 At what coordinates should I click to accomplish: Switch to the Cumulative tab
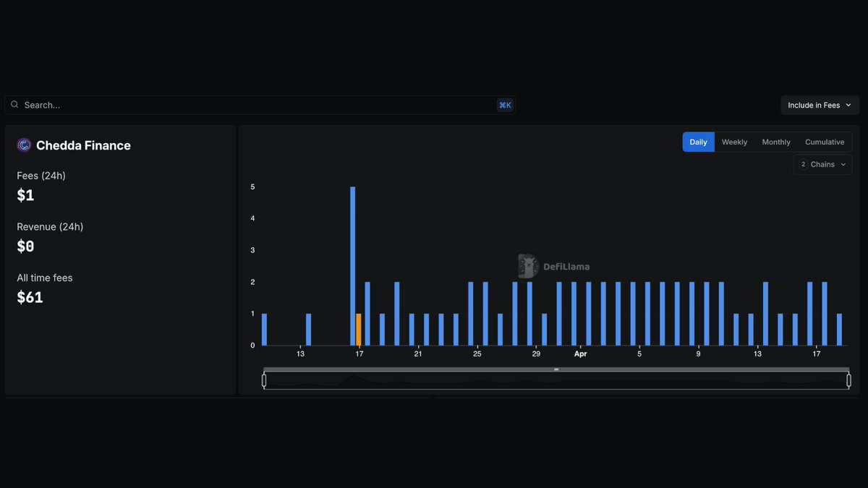[x=825, y=142]
